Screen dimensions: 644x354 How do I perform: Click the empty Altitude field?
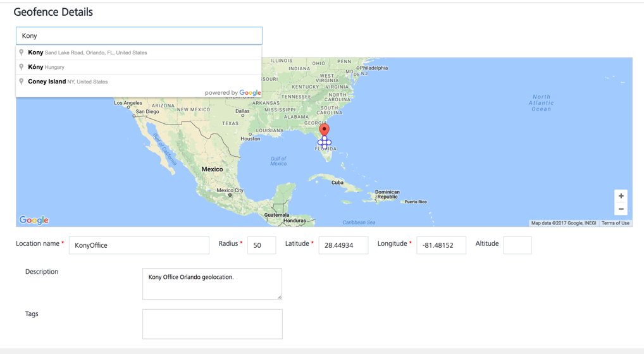click(517, 245)
